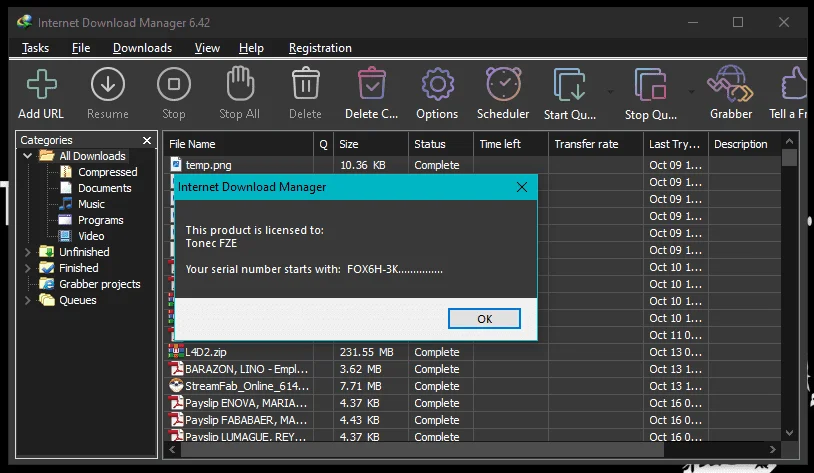Click the Stop Queue icon

[650, 85]
